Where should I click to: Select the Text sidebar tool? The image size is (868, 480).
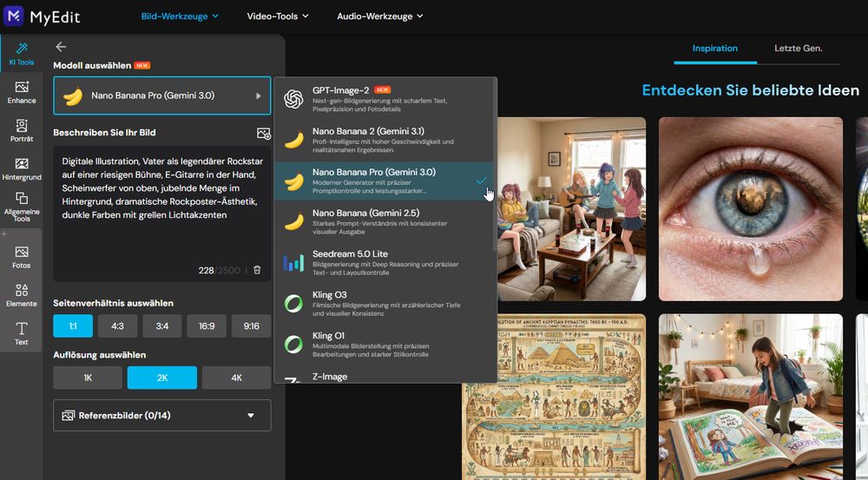pyautogui.click(x=22, y=333)
